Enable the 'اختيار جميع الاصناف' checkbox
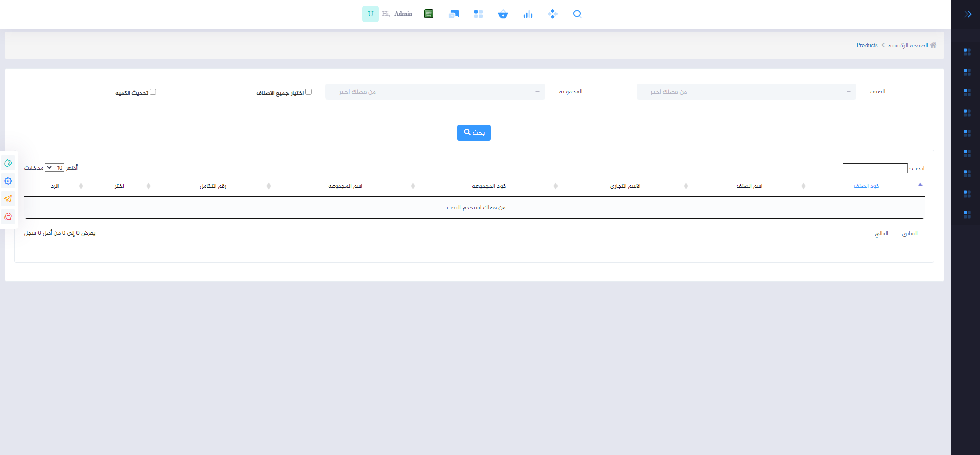The image size is (980, 455). (309, 92)
